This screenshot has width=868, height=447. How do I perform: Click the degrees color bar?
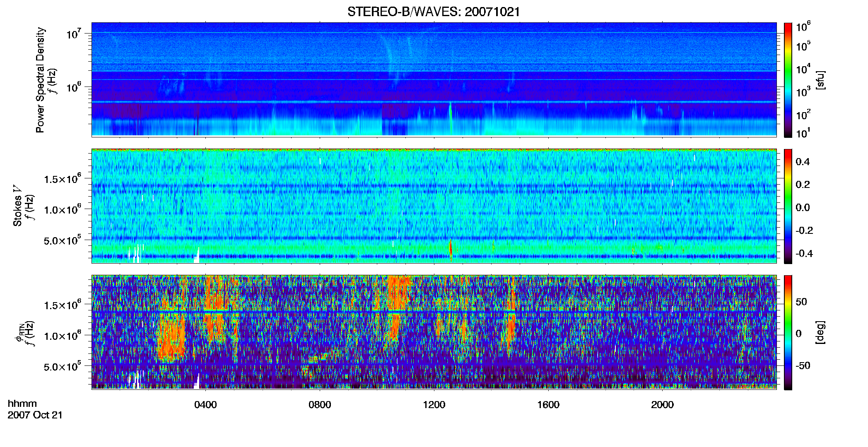click(x=788, y=332)
